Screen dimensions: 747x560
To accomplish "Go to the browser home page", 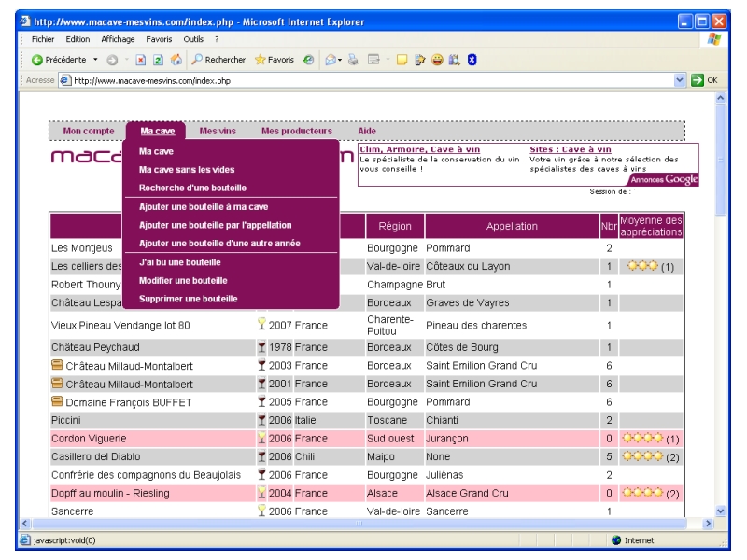I will (x=176, y=60).
